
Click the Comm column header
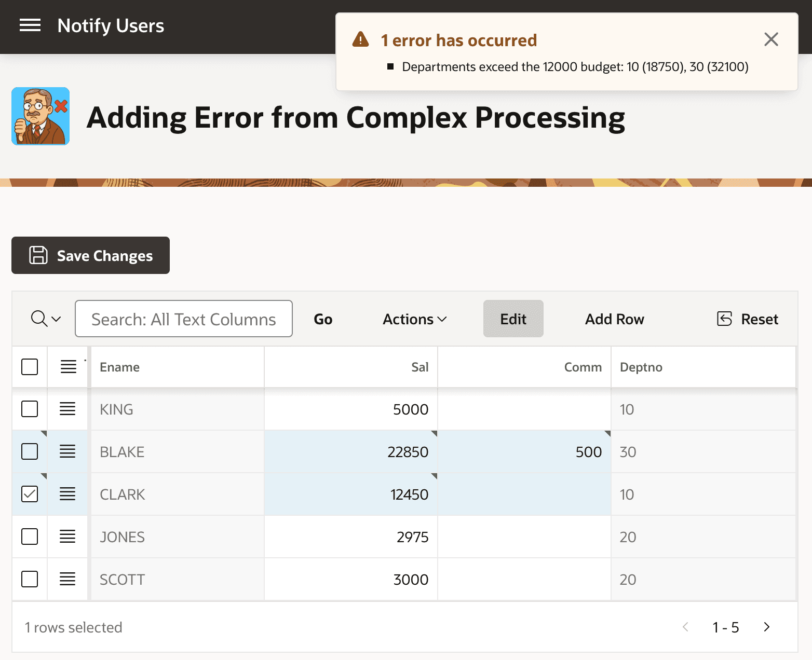[524, 367]
